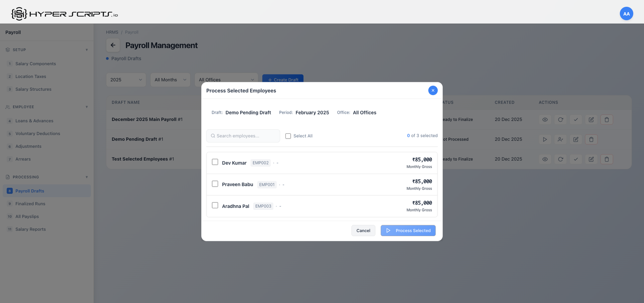The width and height of the screenshot is (644, 303).
Task: Click the Process Selected button
Action: [x=408, y=230]
